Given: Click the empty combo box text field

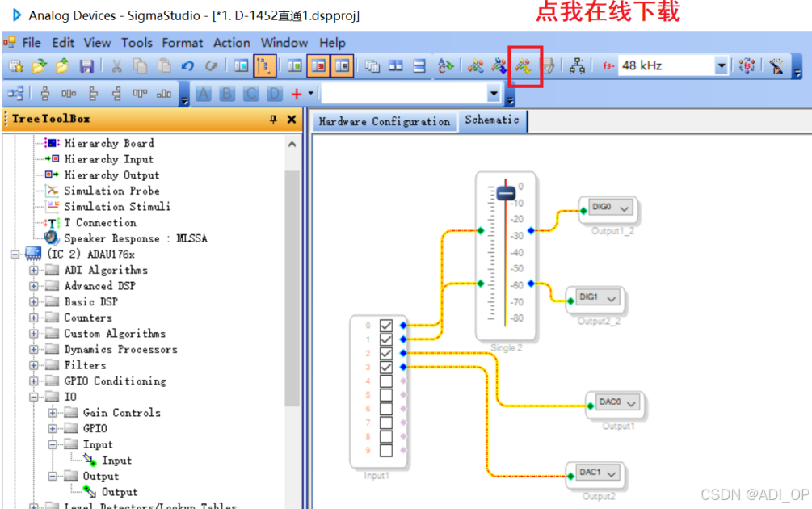Looking at the screenshot, I should (404, 94).
